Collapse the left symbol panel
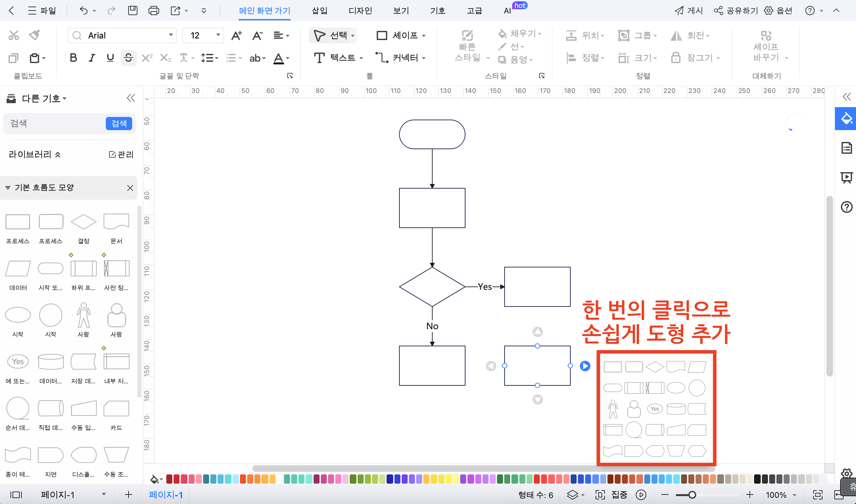The width and height of the screenshot is (856, 504). [x=131, y=98]
